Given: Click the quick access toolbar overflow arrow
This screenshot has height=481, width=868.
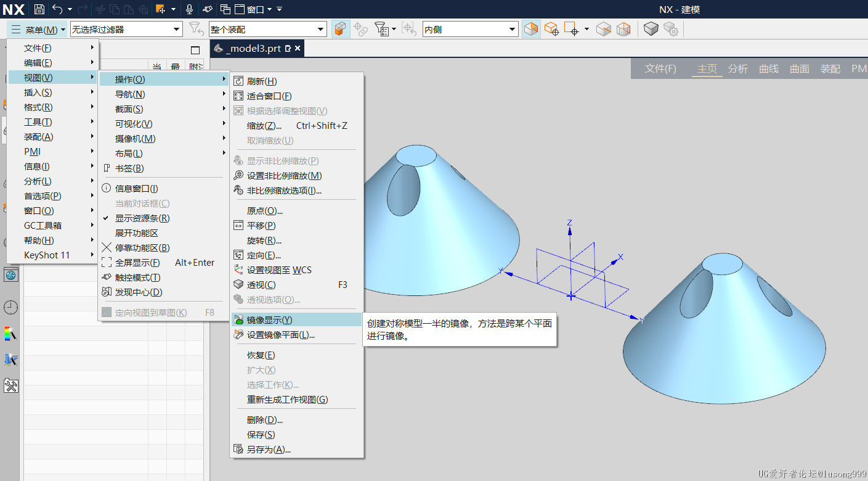Looking at the screenshot, I should (280, 9).
